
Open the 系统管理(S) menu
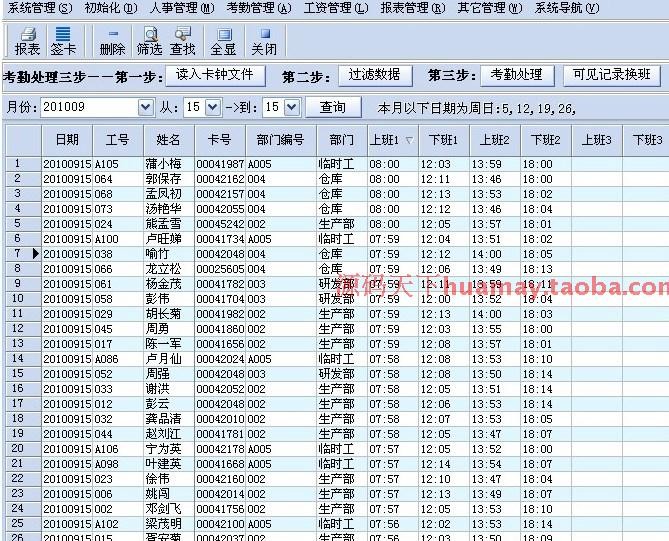(41, 8)
